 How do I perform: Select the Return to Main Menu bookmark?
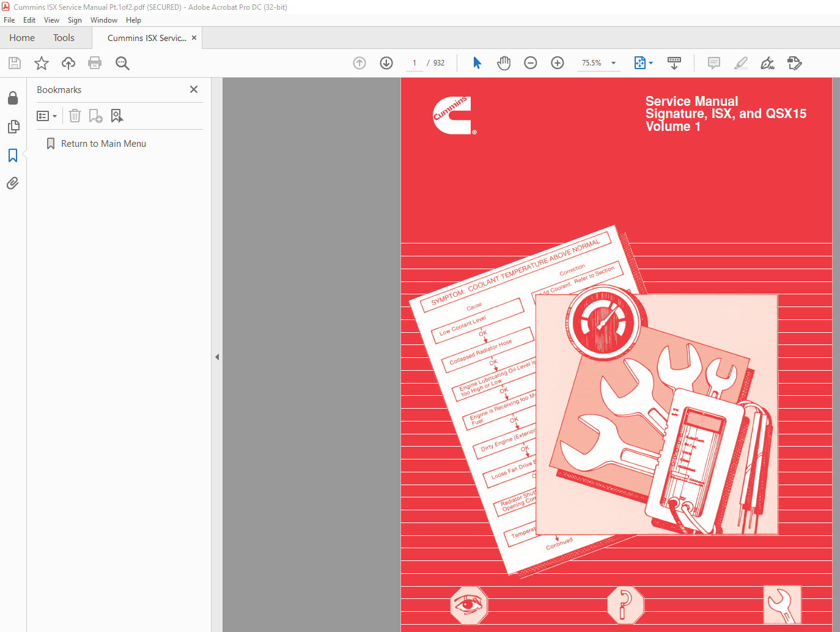point(103,144)
